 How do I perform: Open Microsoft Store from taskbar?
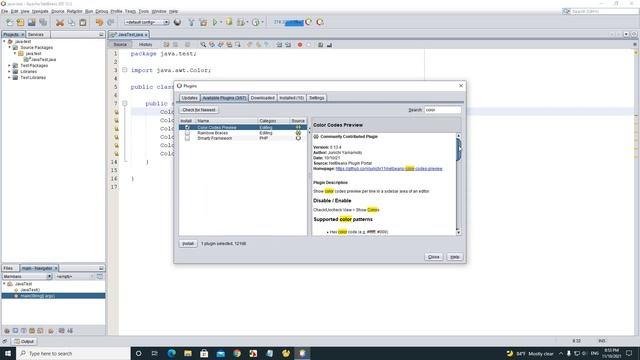coord(204,353)
